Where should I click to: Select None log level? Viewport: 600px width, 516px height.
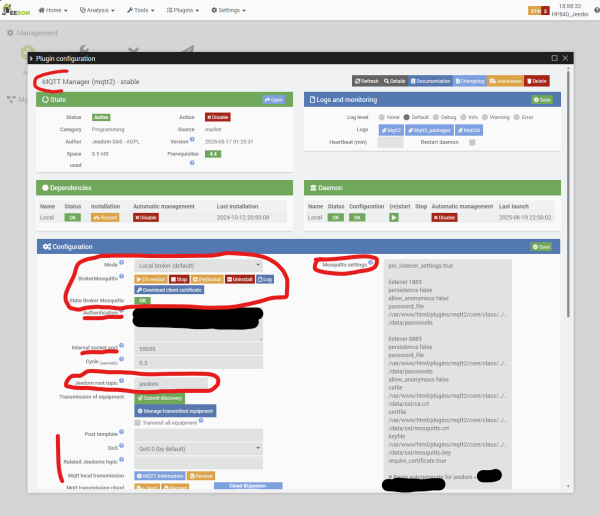pyautogui.click(x=382, y=117)
